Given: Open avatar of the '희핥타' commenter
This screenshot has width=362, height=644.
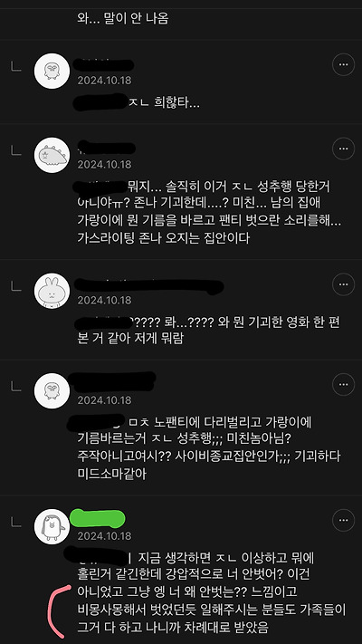Looking at the screenshot, I should pos(52,71).
